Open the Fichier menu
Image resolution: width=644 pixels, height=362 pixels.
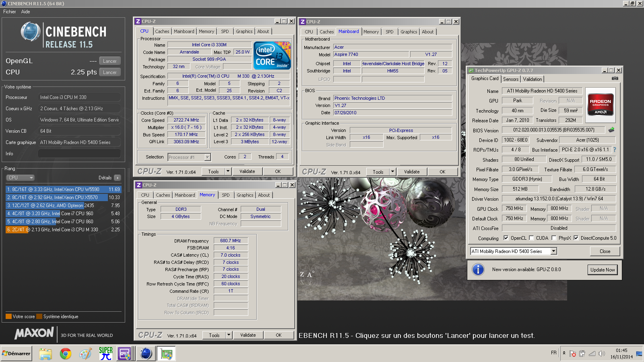pos(10,12)
